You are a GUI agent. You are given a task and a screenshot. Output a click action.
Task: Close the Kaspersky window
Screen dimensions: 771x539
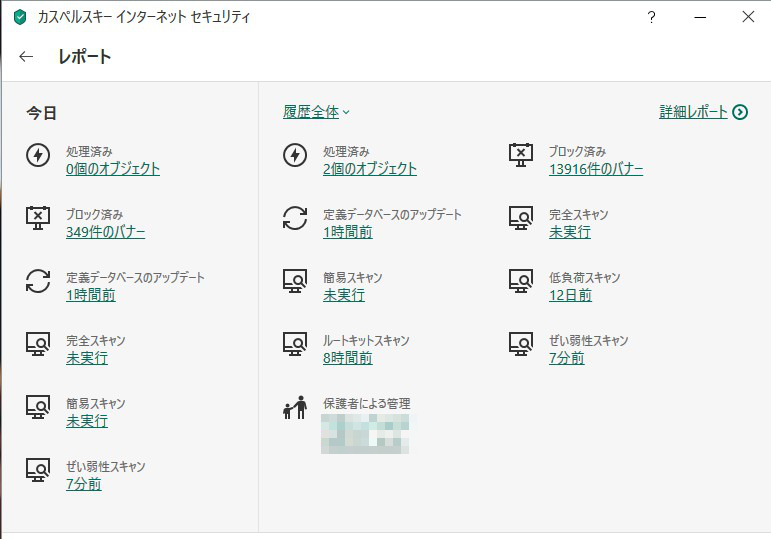(x=748, y=17)
